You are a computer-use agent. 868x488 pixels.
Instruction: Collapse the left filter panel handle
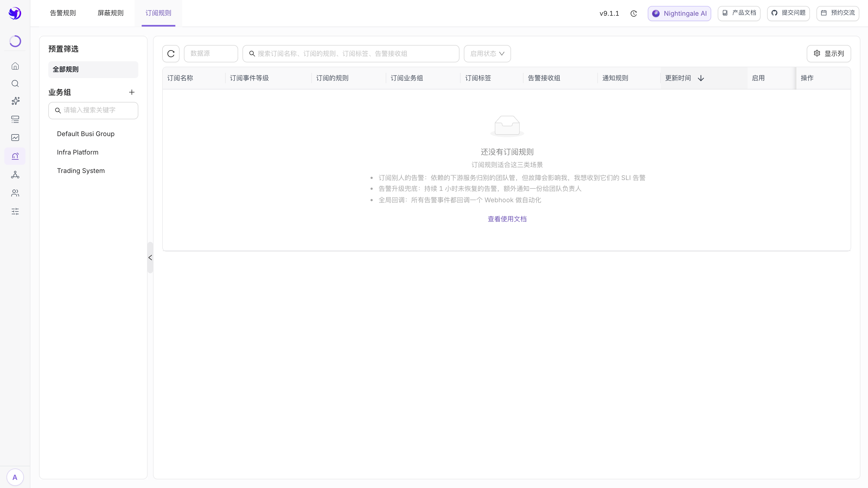pos(150,258)
